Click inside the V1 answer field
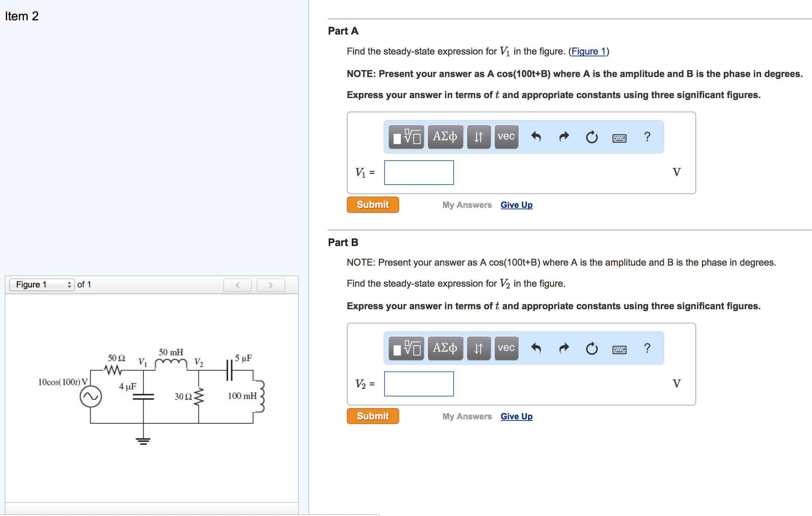 [418, 172]
